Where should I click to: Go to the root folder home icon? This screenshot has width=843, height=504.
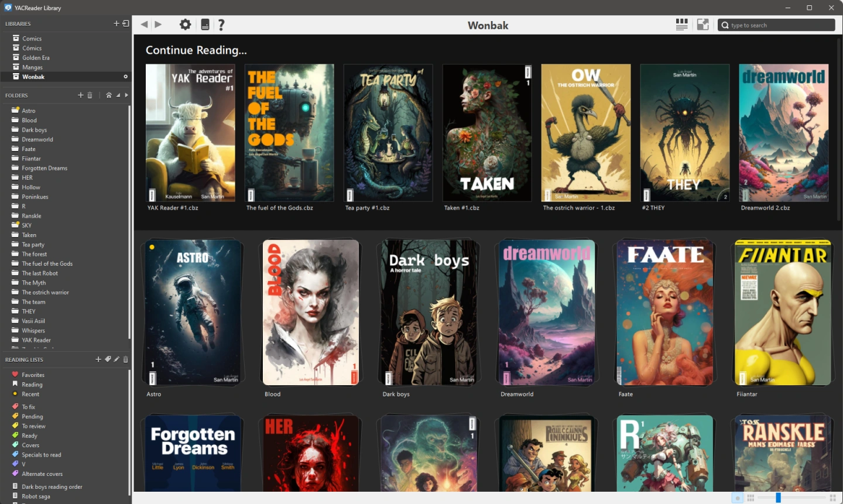(109, 95)
